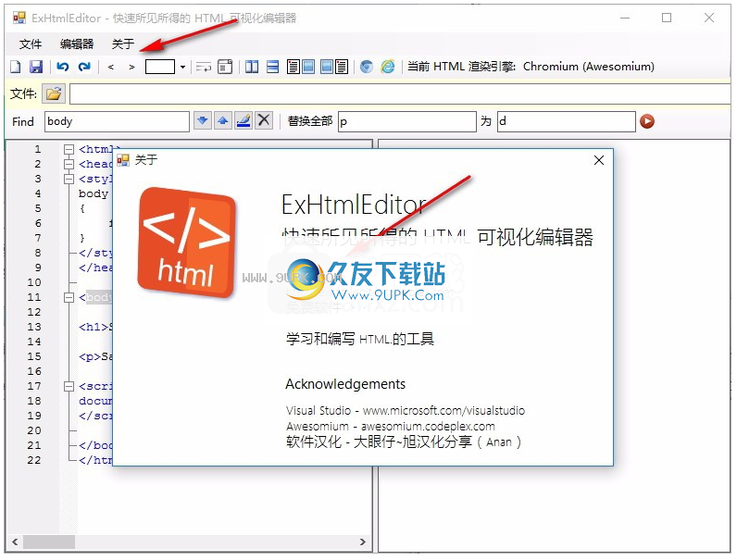Click the orange html logo in About dialog

(x=187, y=243)
